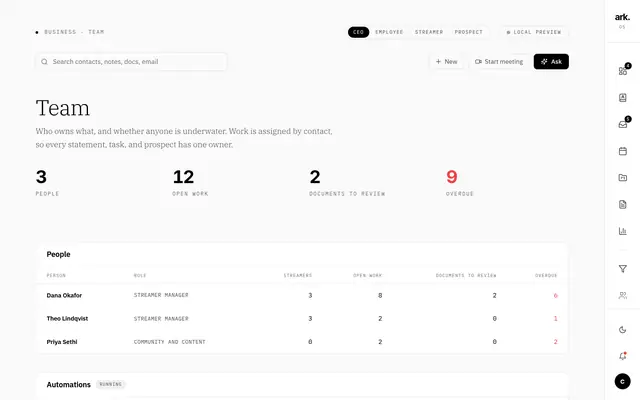The width and height of the screenshot is (640, 400).
Task: Click the 9 OVERDUE summary stat
Action: click(460, 182)
